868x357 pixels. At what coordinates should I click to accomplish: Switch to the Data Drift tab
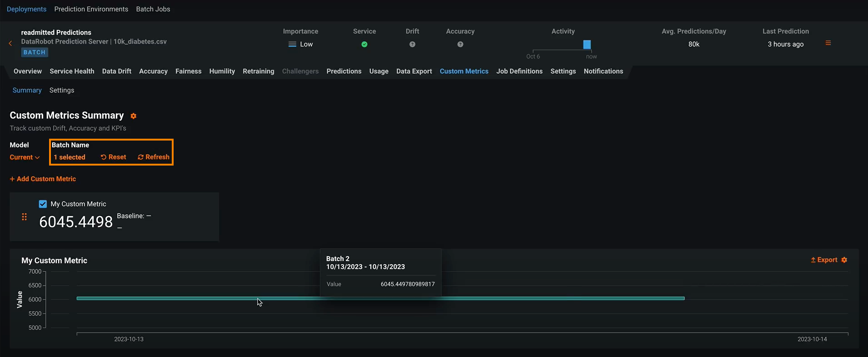(116, 71)
